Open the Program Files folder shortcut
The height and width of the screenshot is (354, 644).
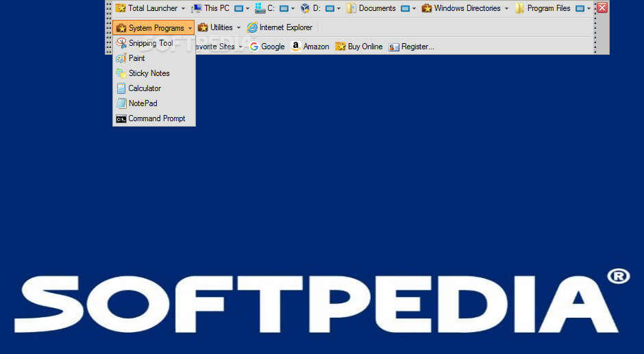point(543,8)
